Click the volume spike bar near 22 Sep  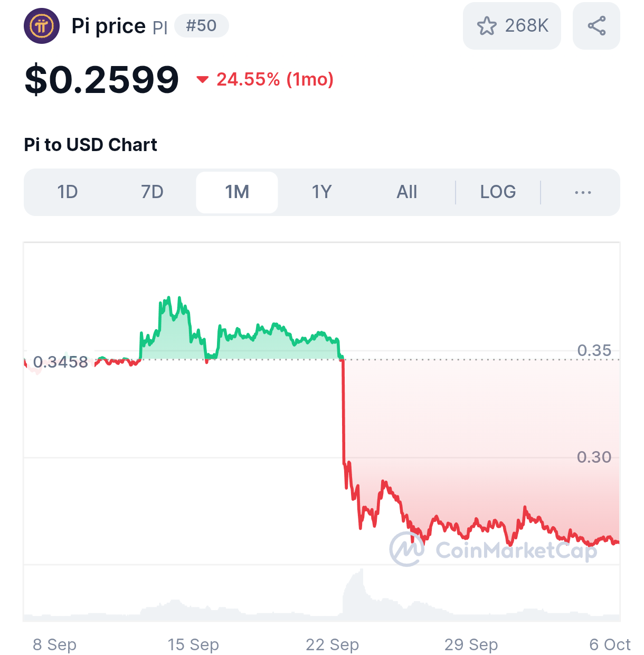(361, 592)
